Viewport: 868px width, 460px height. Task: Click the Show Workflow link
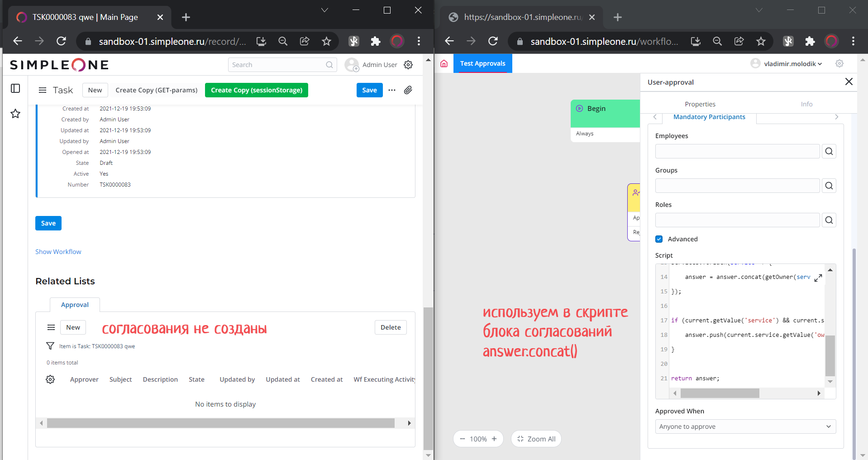(x=58, y=252)
